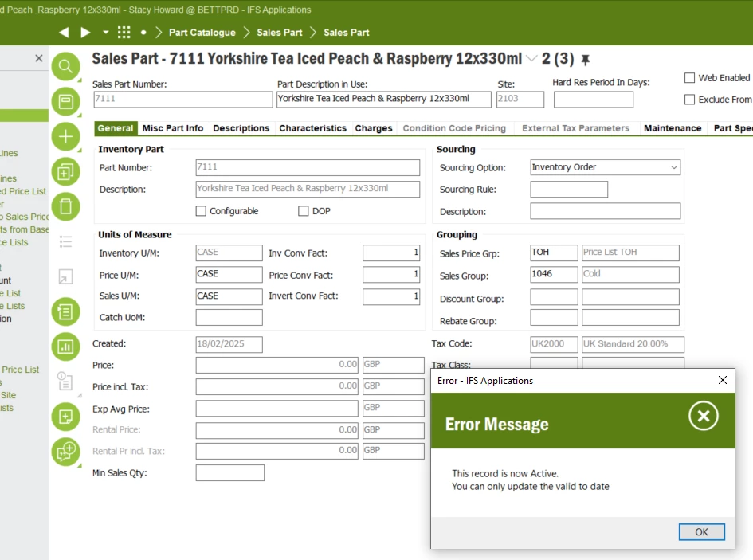Expand the record title dropdown chevron
The height and width of the screenshot is (560, 753).
click(531, 59)
